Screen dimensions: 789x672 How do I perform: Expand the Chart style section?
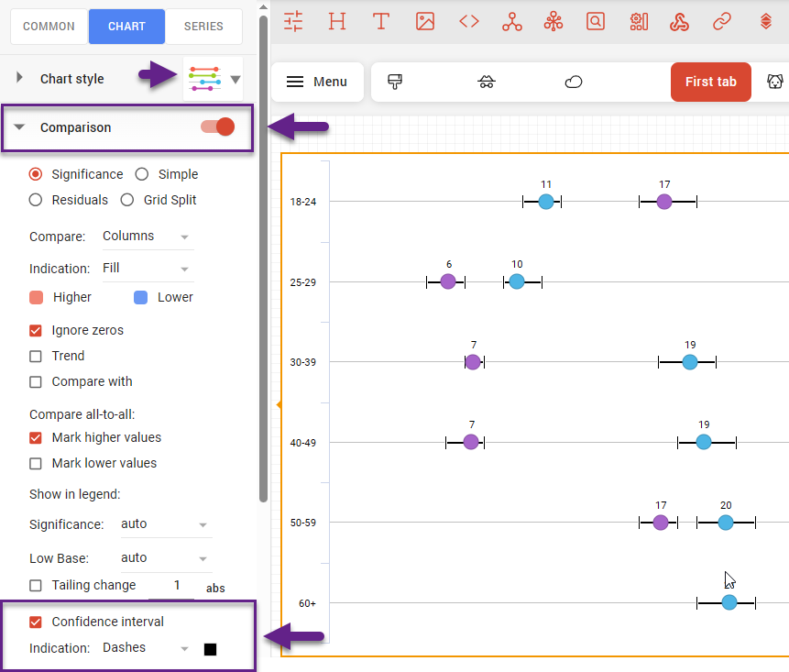point(20,79)
